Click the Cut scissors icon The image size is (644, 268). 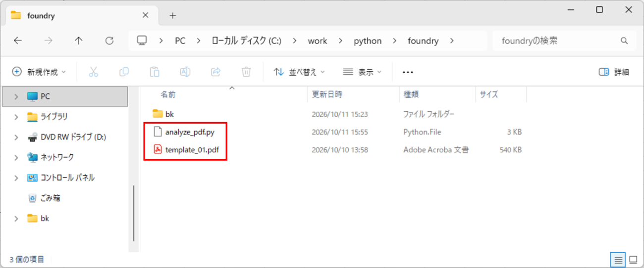93,72
